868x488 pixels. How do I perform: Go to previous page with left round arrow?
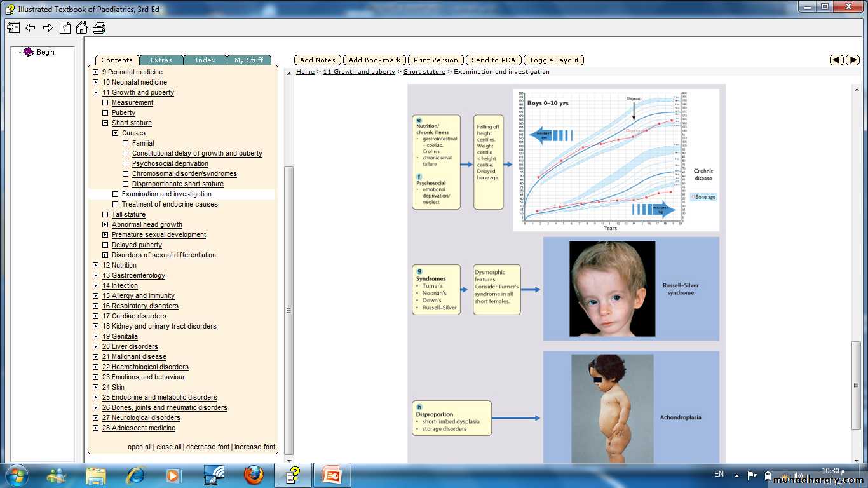tap(837, 60)
